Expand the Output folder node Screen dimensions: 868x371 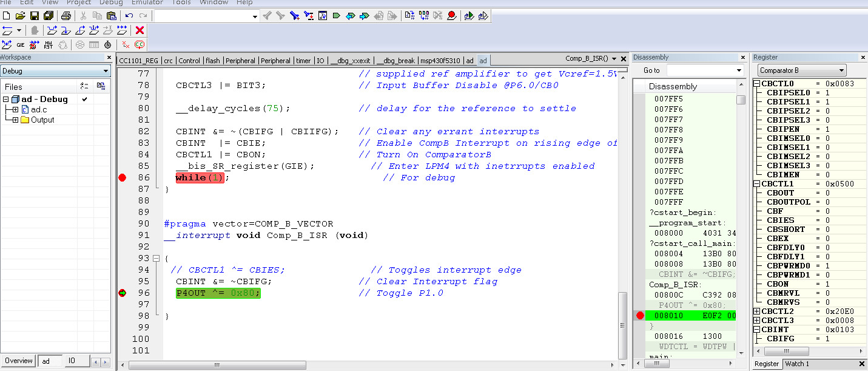coord(15,120)
